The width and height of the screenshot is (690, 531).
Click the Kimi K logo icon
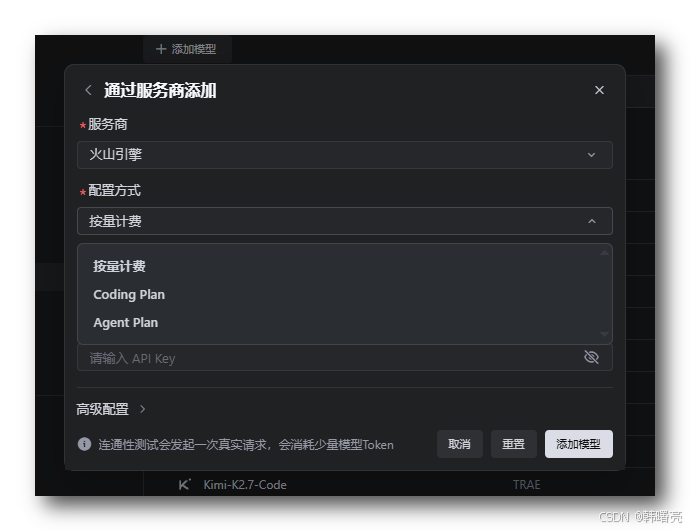coord(184,484)
